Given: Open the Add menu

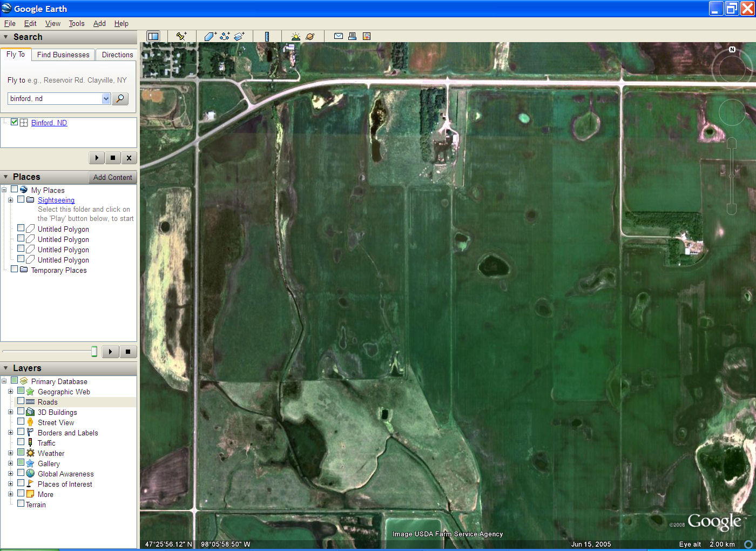Looking at the screenshot, I should (x=99, y=23).
